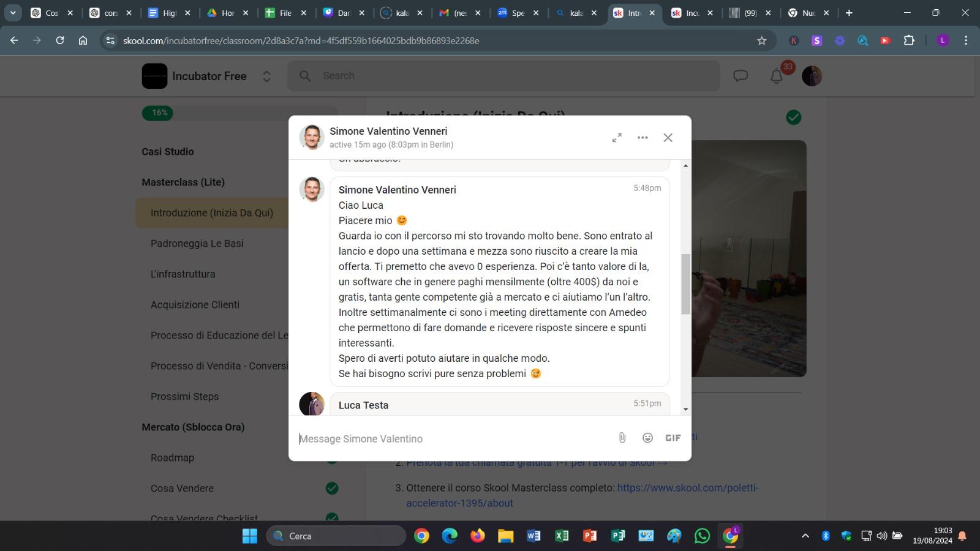Click the red YouTube-style extension icon
The height and width of the screenshot is (551, 980).
[885, 40]
